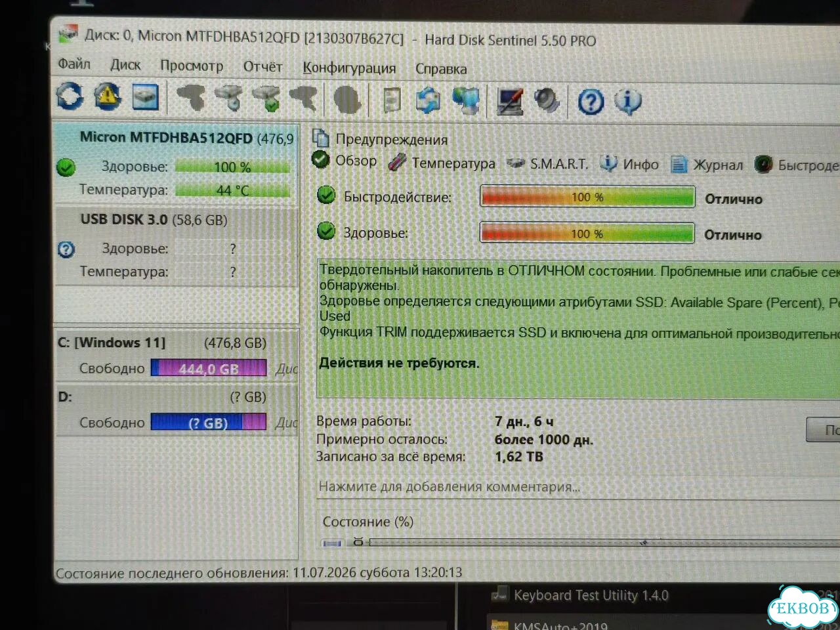Click the D: free space (? GB) bar
840x630 pixels.
(209, 422)
